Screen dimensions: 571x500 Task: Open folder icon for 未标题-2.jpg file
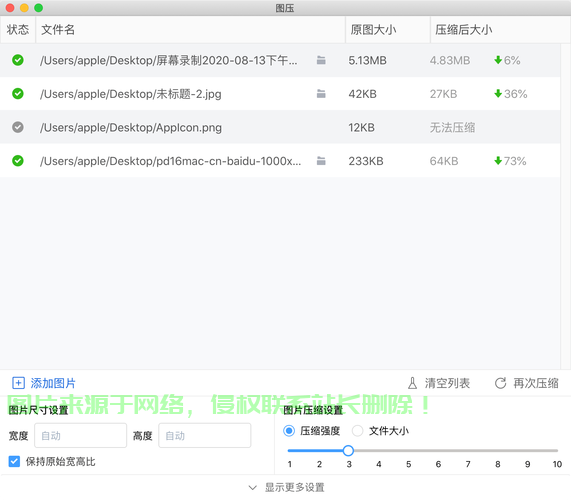(x=321, y=94)
